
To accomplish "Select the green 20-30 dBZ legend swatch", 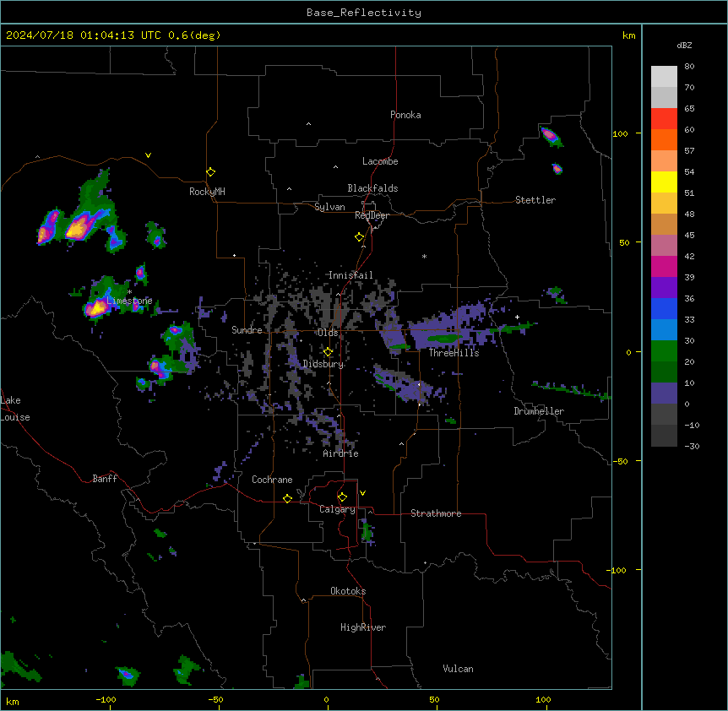I will tap(664, 351).
